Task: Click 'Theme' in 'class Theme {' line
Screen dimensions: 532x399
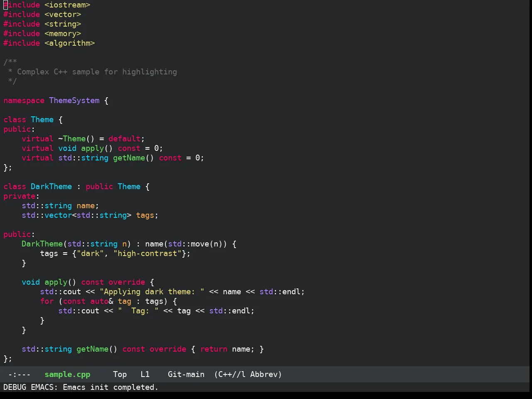Action: [x=42, y=120]
